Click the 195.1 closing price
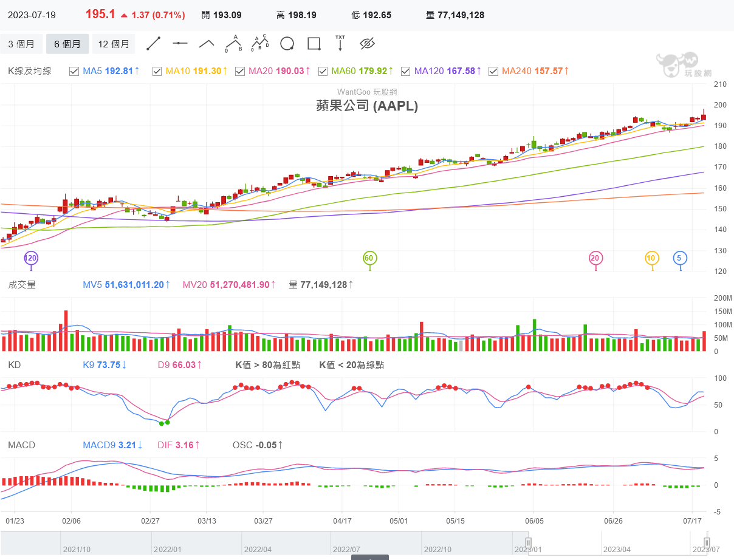This screenshot has height=560, width=734. click(x=100, y=15)
